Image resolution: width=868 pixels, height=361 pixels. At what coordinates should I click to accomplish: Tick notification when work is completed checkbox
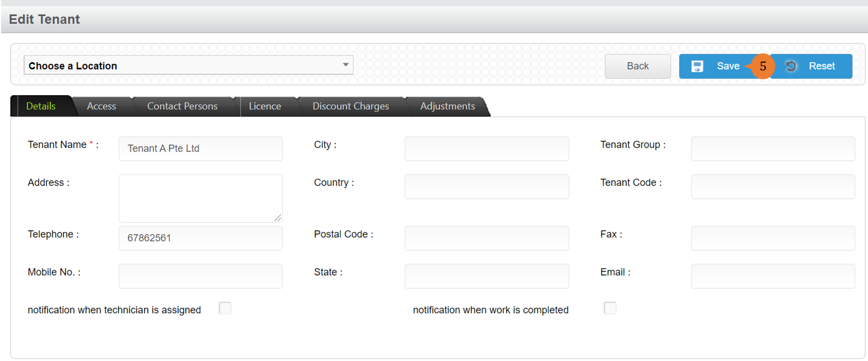(610, 308)
